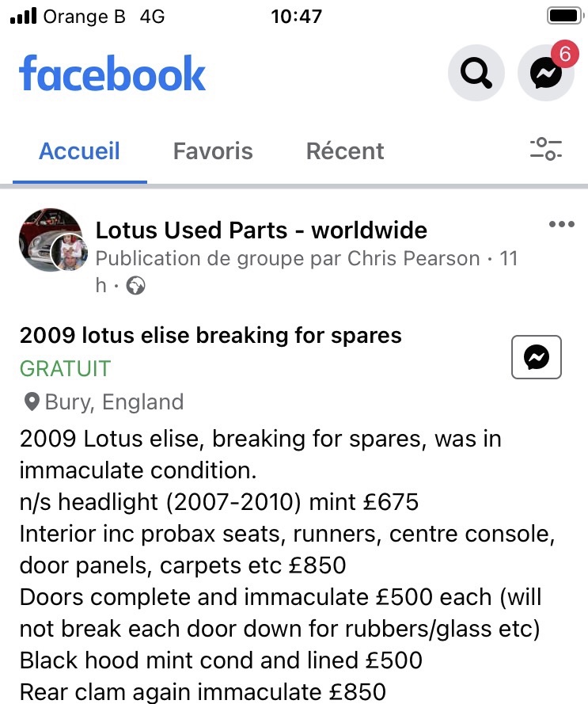The height and width of the screenshot is (704, 588).
Task: Switch to the Récent tab
Action: click(345, 151)
